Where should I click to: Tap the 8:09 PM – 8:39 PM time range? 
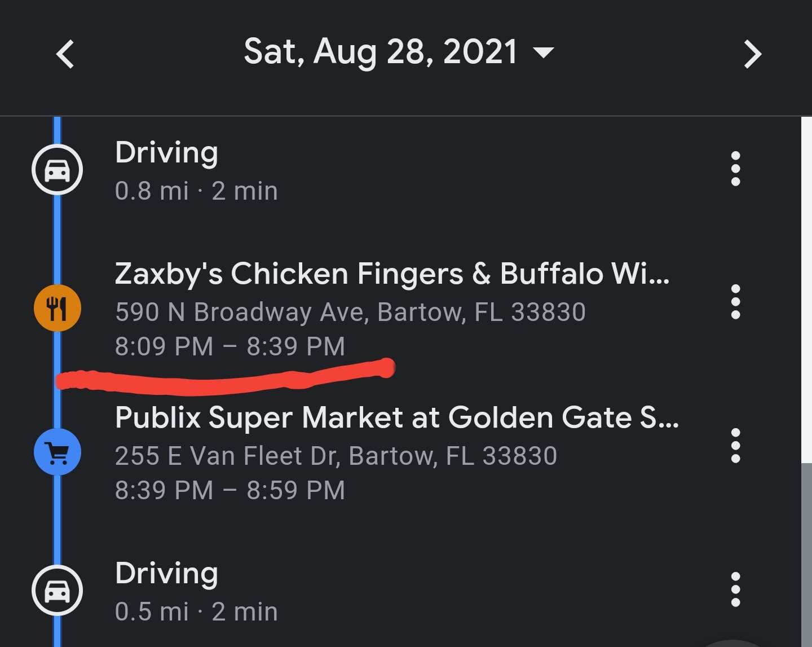click(x=230, y=346)
